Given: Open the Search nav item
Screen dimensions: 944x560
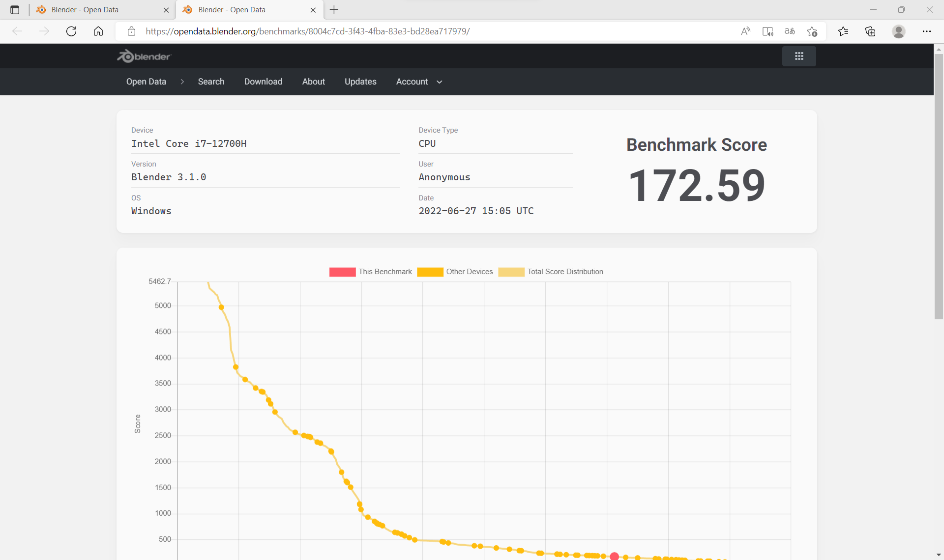Looking at the screenshot, I should 211,82.
